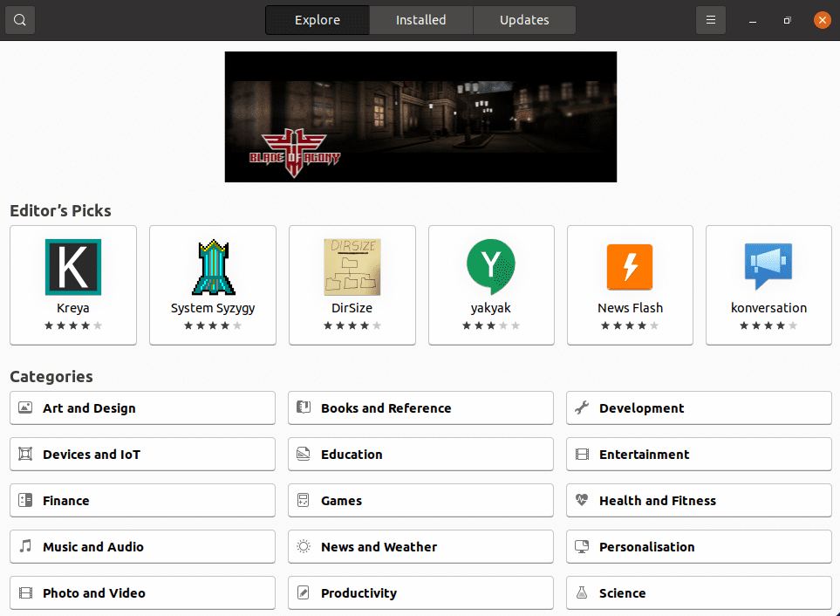840x616 pixels.
Task: Open the Education category
Action: point(420,455)
